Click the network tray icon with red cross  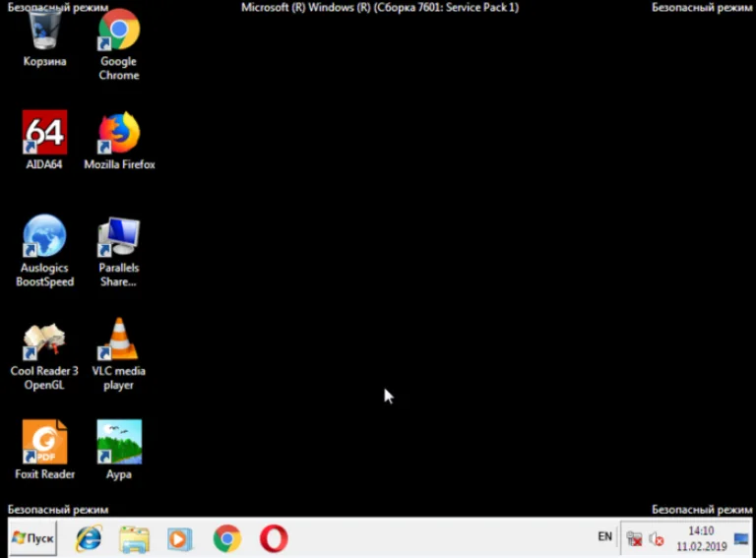635,538
